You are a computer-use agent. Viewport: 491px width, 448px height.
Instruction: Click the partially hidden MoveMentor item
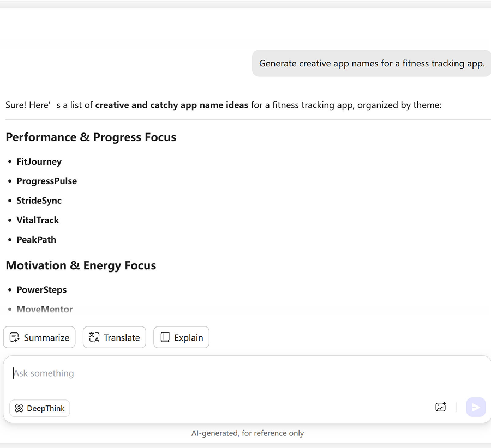click(45, 309)
